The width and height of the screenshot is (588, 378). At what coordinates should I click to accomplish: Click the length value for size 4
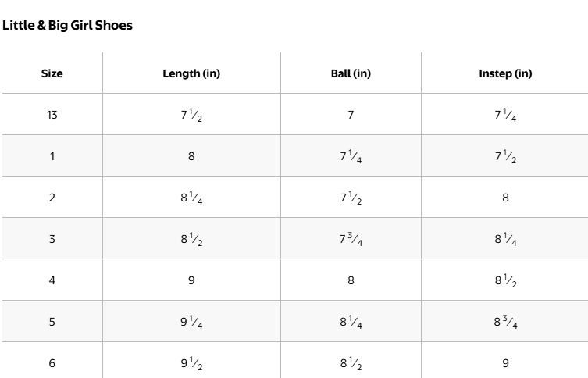pos(191,280)
